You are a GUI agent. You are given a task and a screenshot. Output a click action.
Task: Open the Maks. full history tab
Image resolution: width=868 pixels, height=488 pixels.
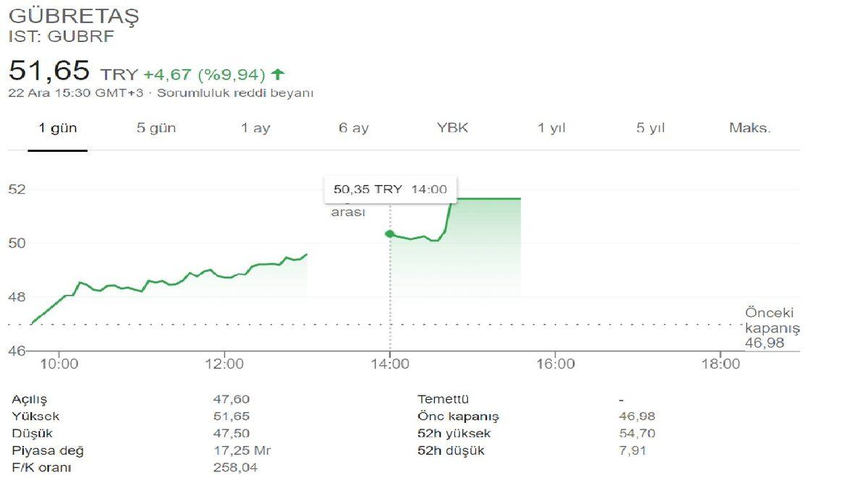(750, 129)
